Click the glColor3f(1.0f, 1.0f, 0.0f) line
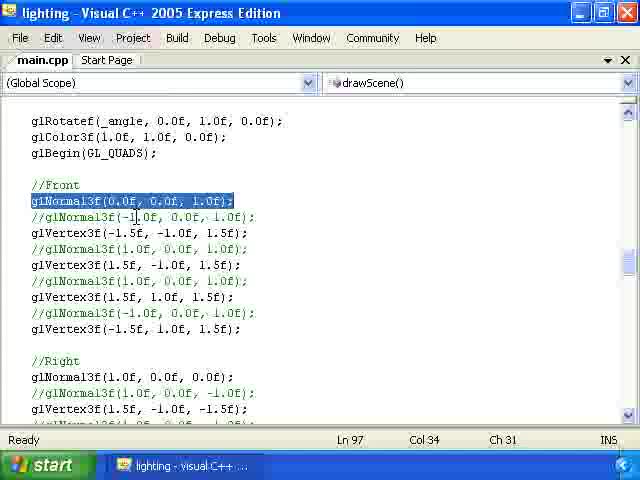 click(x=129, y=137)
